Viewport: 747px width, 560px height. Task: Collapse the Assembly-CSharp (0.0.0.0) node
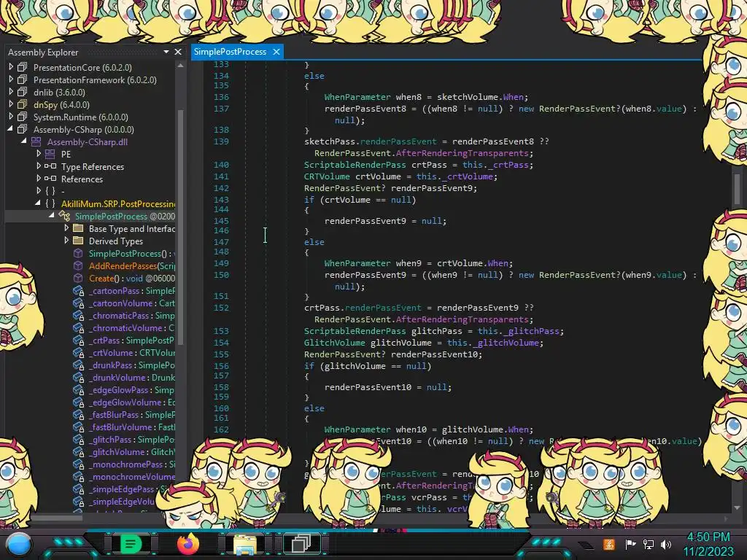pos(10,129)
